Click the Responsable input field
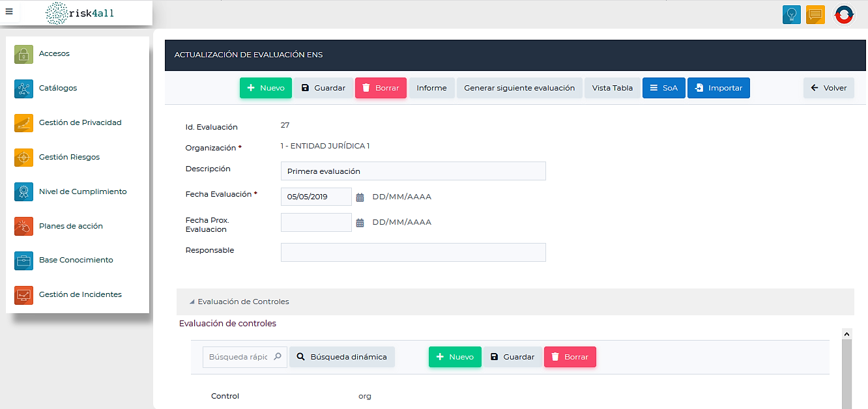The image size is (868, 409). pos(413,253)
